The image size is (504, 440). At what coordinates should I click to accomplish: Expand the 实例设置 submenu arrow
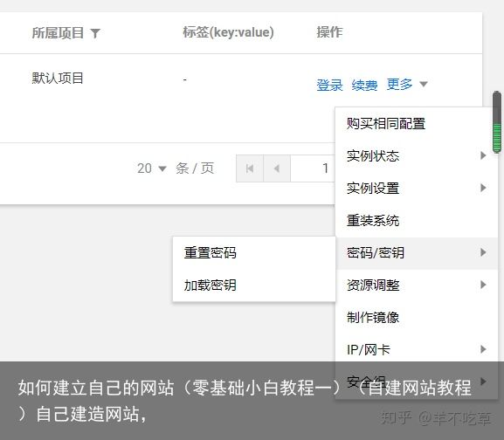click(483, 188)
